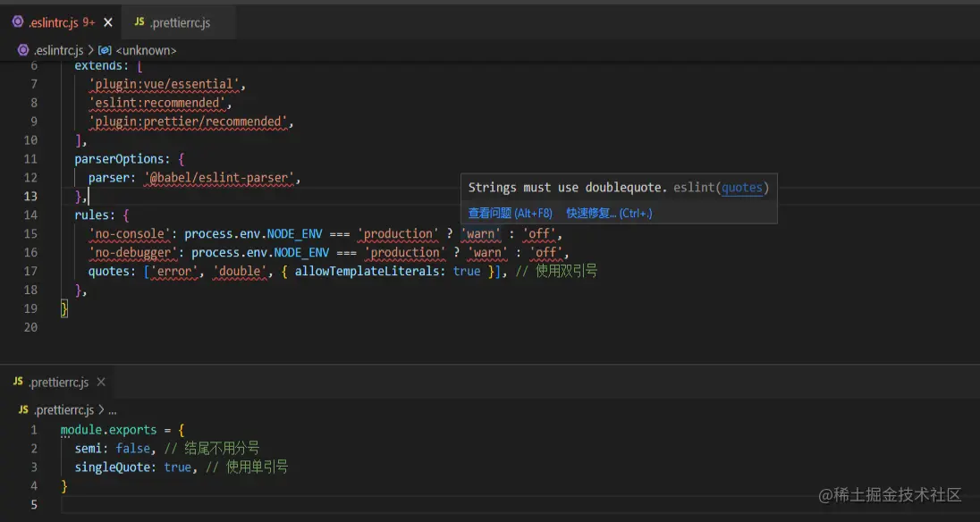
Task: Click the JS icon on the top .prettierrc.js tab
Action: pos(139,22)
